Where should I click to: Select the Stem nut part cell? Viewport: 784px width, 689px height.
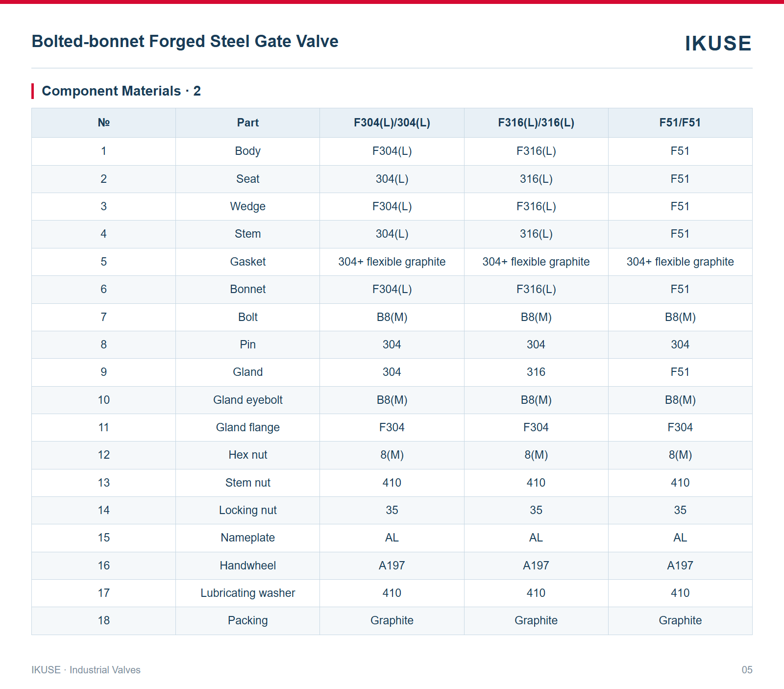pos(248,483)
